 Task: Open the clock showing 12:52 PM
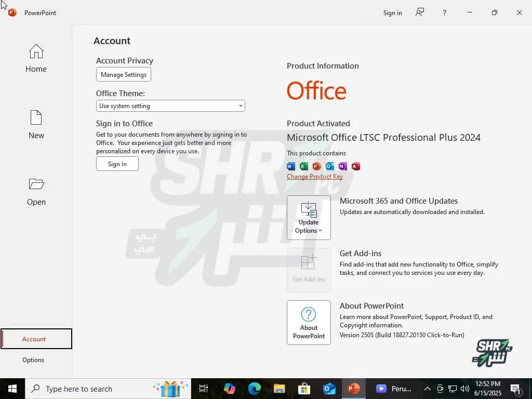click(x=488, y=389)
